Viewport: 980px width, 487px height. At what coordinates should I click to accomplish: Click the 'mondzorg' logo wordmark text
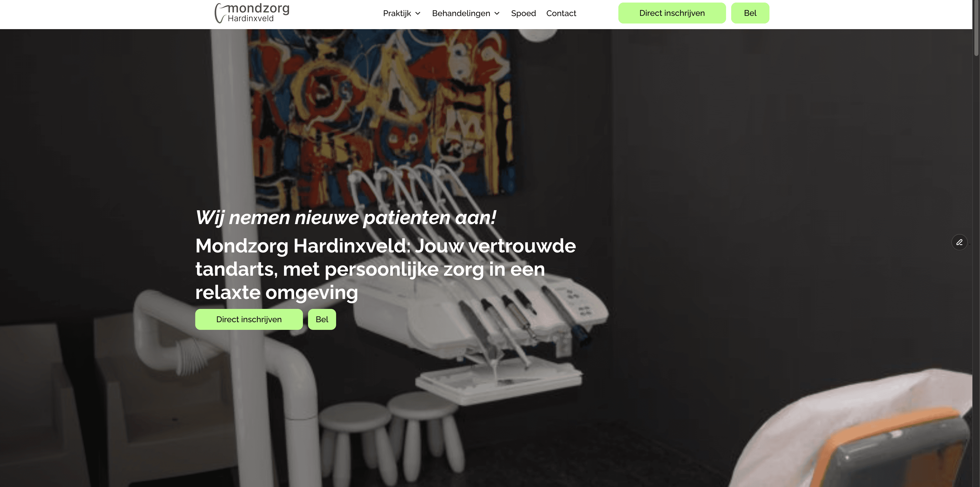pos(259,8)
